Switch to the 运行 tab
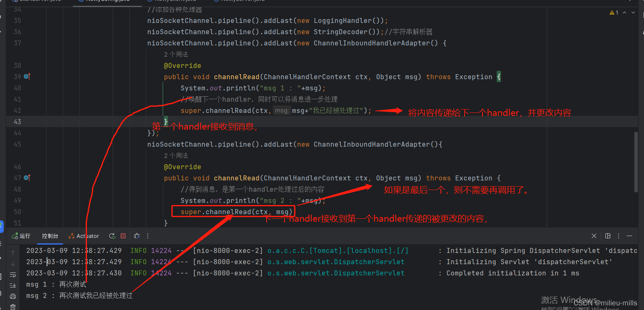Viewport: 644px width, 310px height. pos(22,236)
